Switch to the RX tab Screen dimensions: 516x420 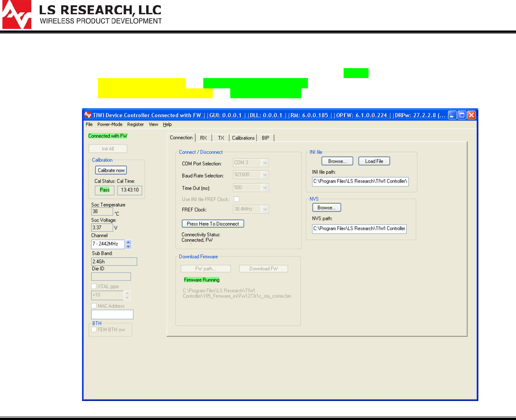[x=203, y=138]
